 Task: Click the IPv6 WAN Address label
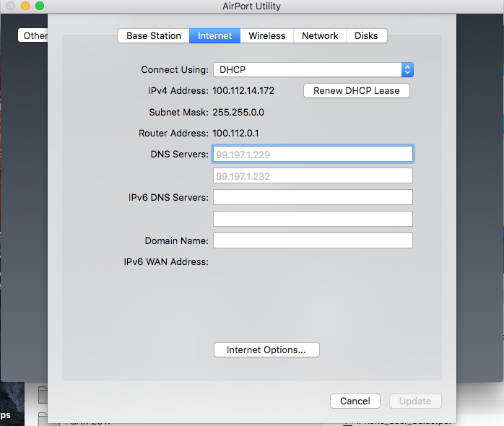(x=166, y=261)
